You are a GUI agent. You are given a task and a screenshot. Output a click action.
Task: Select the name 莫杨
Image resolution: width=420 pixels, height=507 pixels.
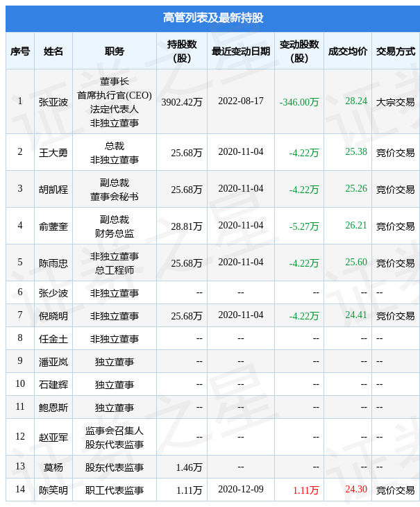coord(53,467)
